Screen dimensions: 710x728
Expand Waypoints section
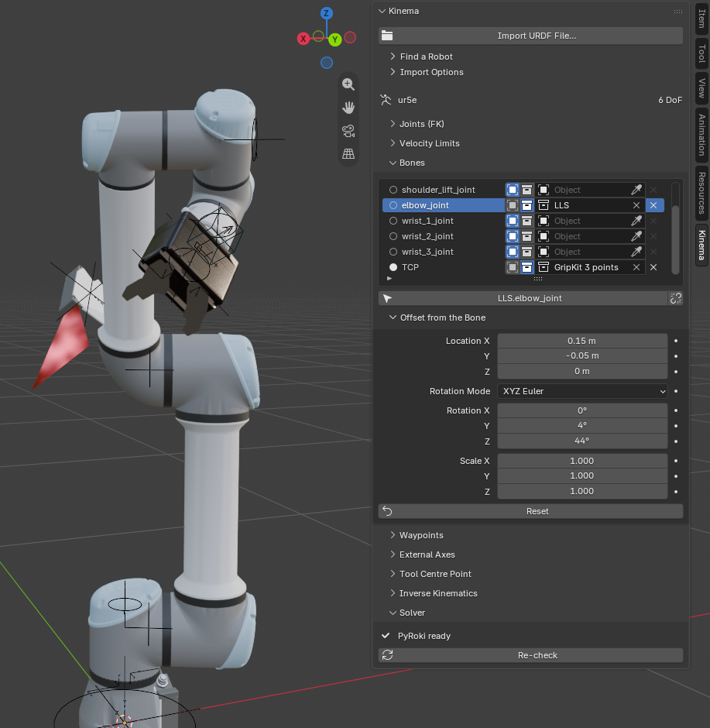[393, 535]
